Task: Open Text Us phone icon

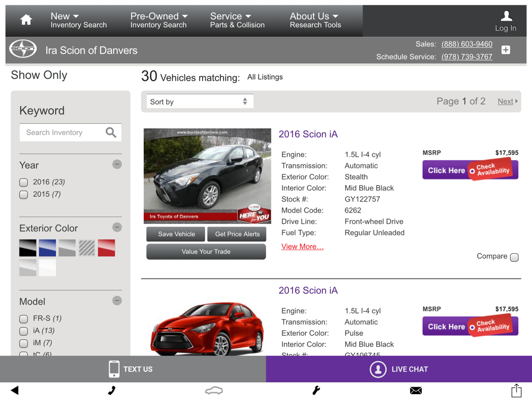Action: [114, 369]
